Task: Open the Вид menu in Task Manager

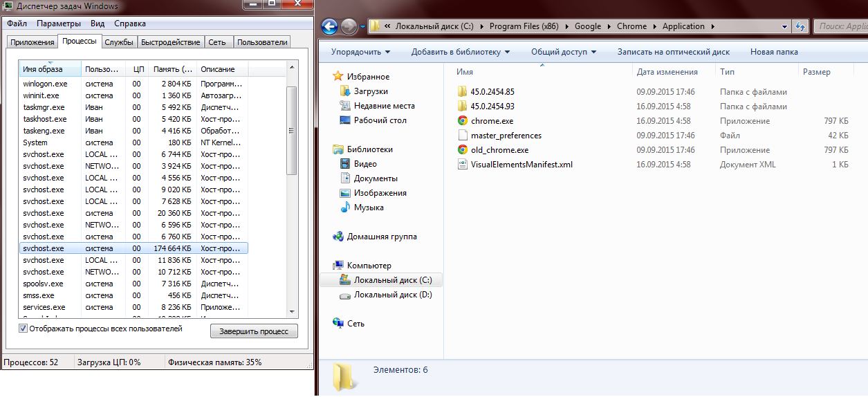Action: tap(98, 24)
